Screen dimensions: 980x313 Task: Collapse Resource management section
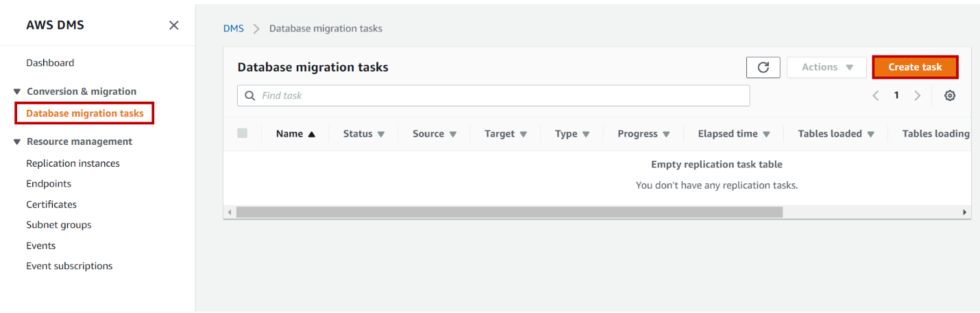click(17, 142)
